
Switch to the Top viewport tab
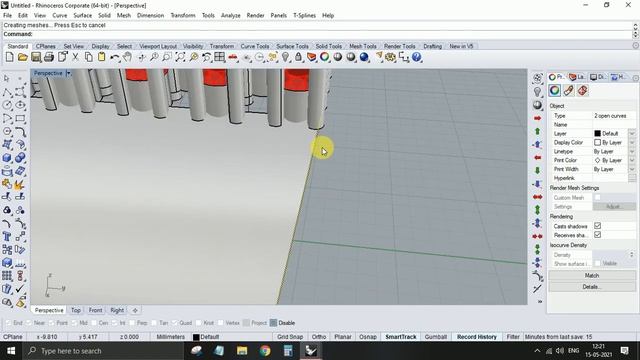pyautogui.click(x=76, y=310)
